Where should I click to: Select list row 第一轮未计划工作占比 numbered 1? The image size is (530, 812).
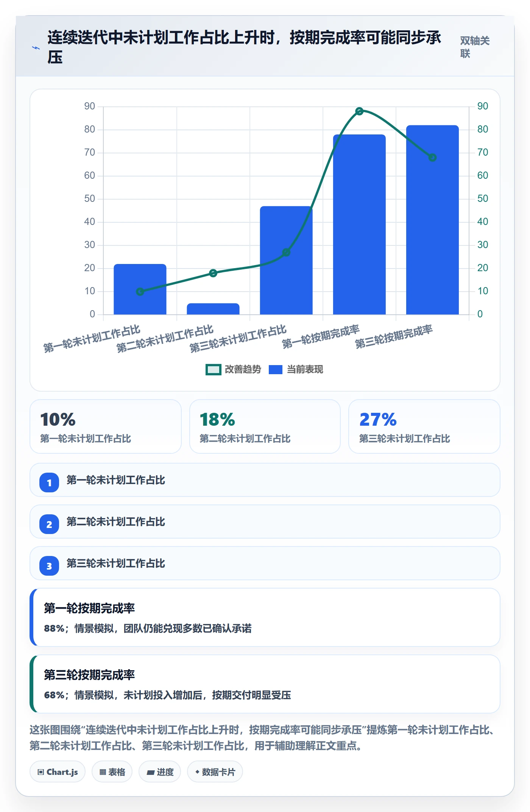[x=265, y=480]
